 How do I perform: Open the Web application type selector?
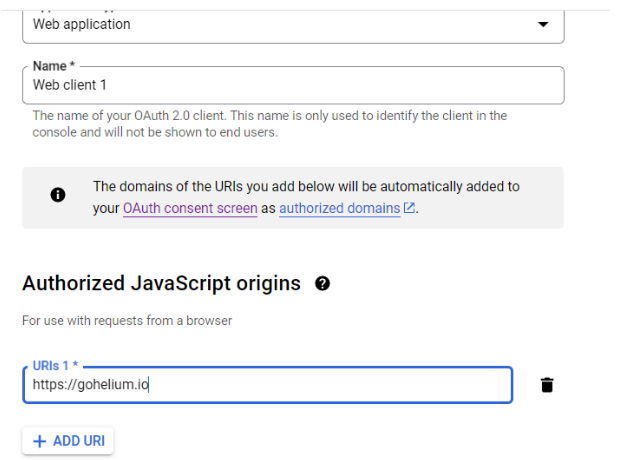tap(293, 24)
